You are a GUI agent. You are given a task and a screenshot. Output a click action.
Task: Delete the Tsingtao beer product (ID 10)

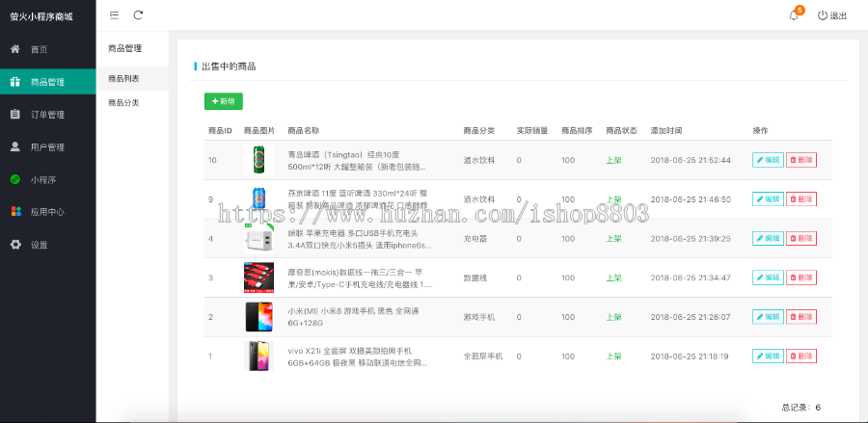pyautogui.click(x=801, y=160)
